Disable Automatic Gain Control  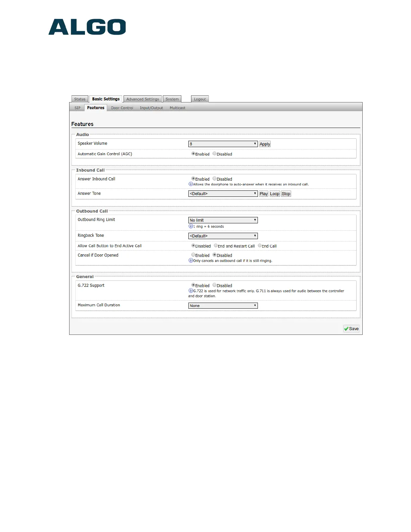pos(214,154)
